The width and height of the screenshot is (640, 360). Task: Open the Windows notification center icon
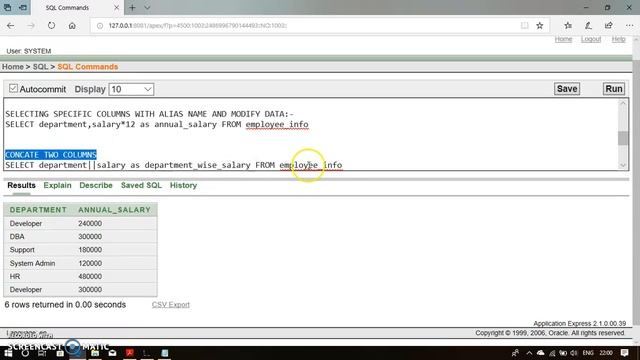624,353
